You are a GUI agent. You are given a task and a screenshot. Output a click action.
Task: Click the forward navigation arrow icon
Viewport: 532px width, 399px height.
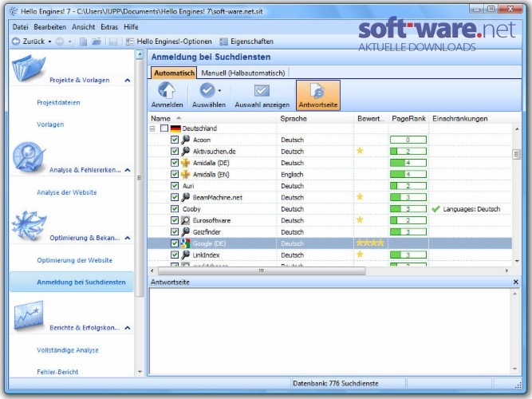coord(60,41)
